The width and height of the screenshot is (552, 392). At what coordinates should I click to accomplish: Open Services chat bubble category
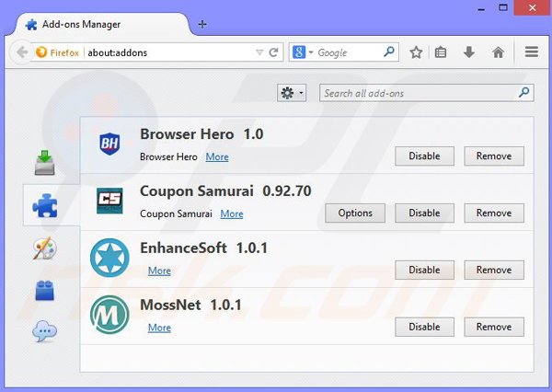click(x=45, y=331)
